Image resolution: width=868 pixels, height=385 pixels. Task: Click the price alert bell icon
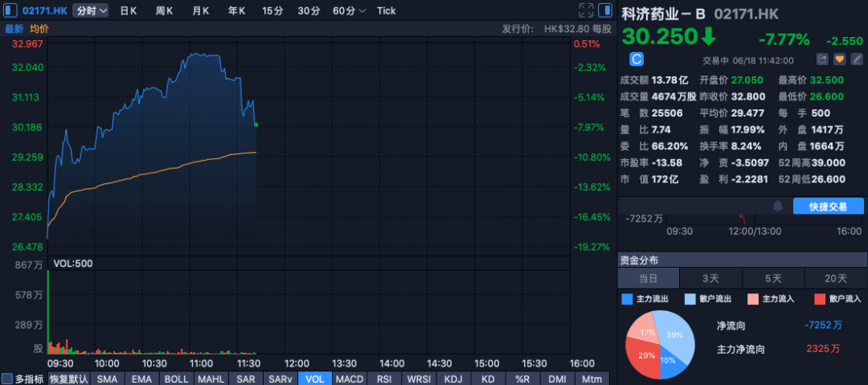pyautogui.click(x=777, y=207)
